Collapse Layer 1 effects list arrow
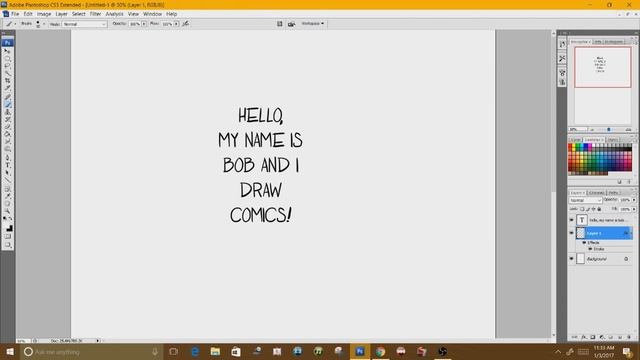Image resolution: width=640 pixels, height=360 pixels. point(631,233)
